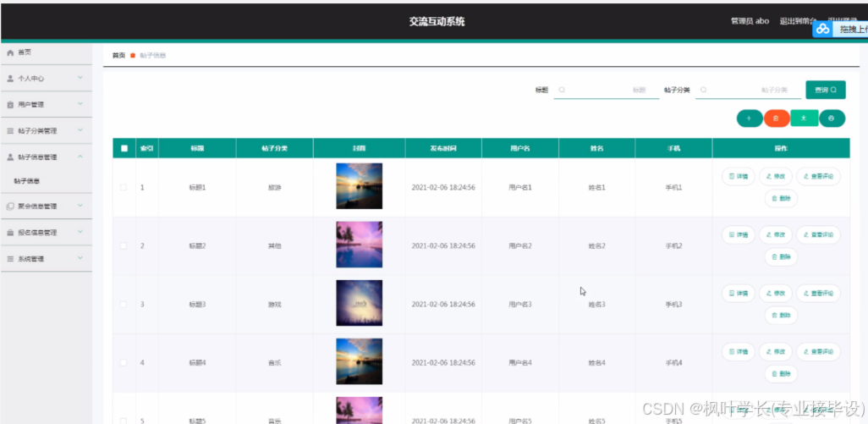
Task: Click 详情 button for 标题1 row
Action: [739, 177]
